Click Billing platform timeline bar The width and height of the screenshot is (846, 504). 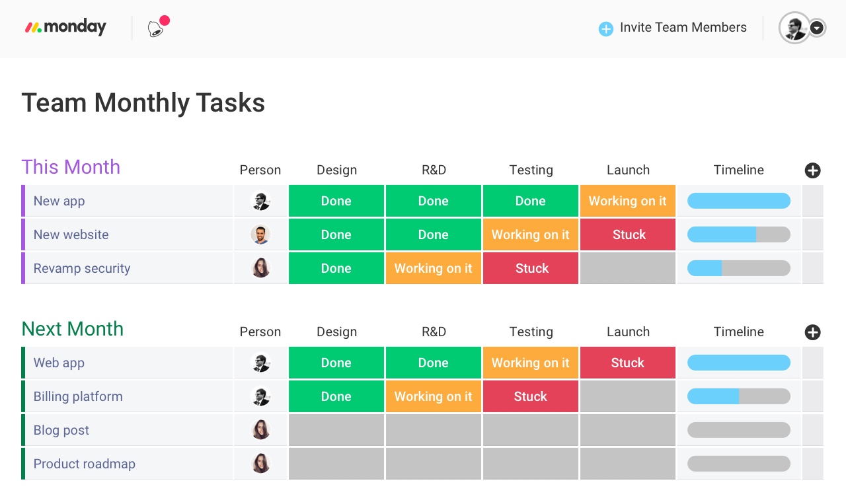[x=739, y=396]
